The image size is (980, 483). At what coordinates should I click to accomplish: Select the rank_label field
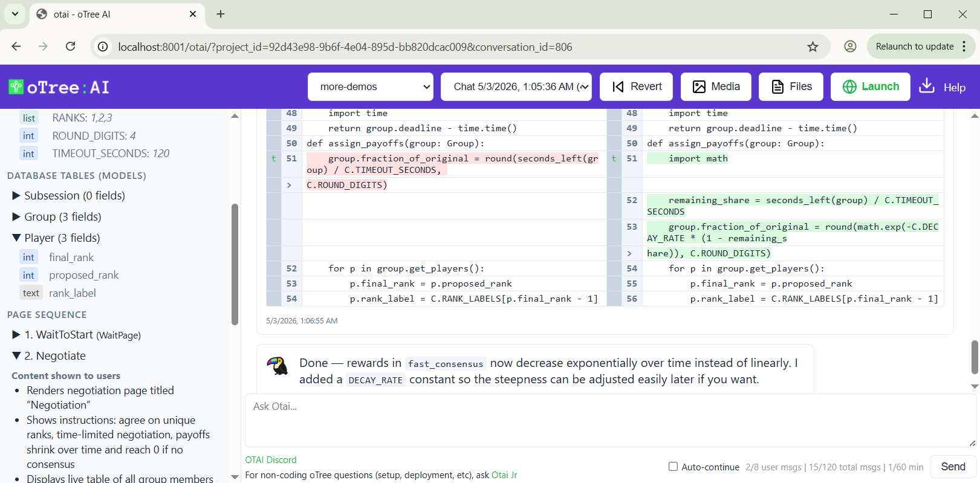pyautogui.click(x=73, y=293)
